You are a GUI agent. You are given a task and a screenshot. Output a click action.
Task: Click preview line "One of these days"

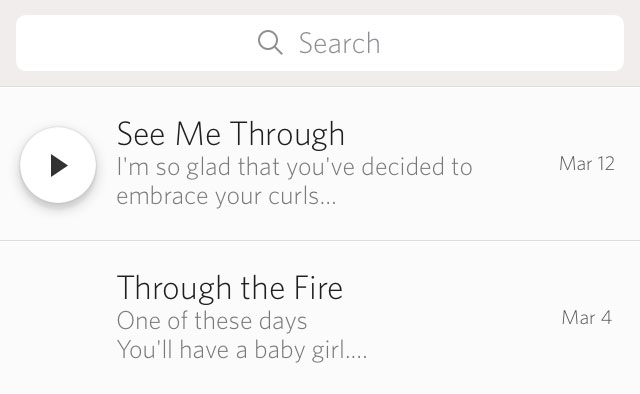[x=212, y=321]
